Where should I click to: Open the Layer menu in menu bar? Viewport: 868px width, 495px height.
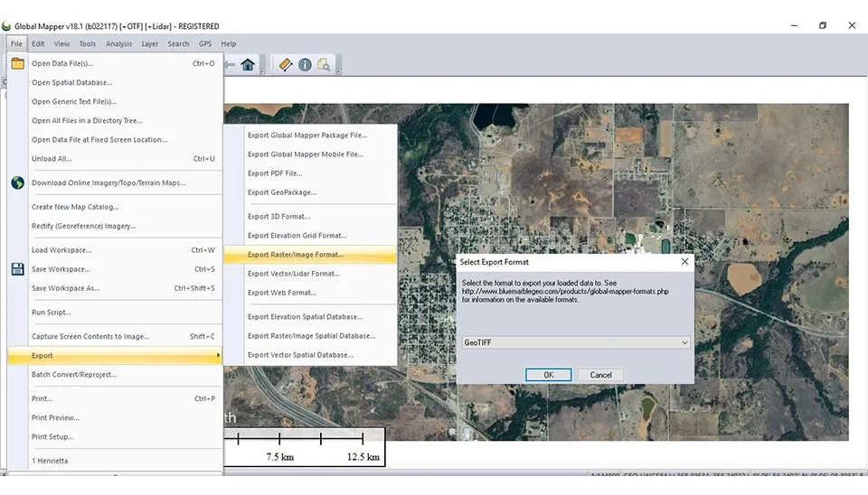pos(149,43)
